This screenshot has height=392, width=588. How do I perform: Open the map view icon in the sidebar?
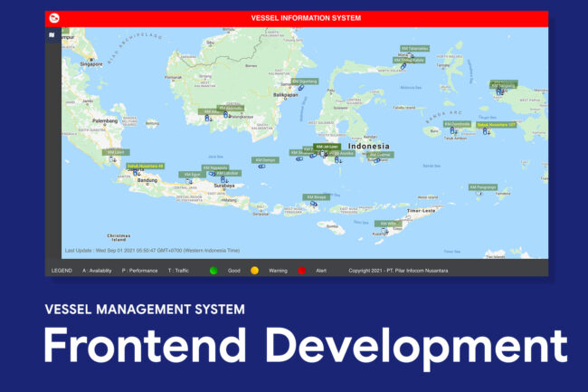(x=52, y=35)
